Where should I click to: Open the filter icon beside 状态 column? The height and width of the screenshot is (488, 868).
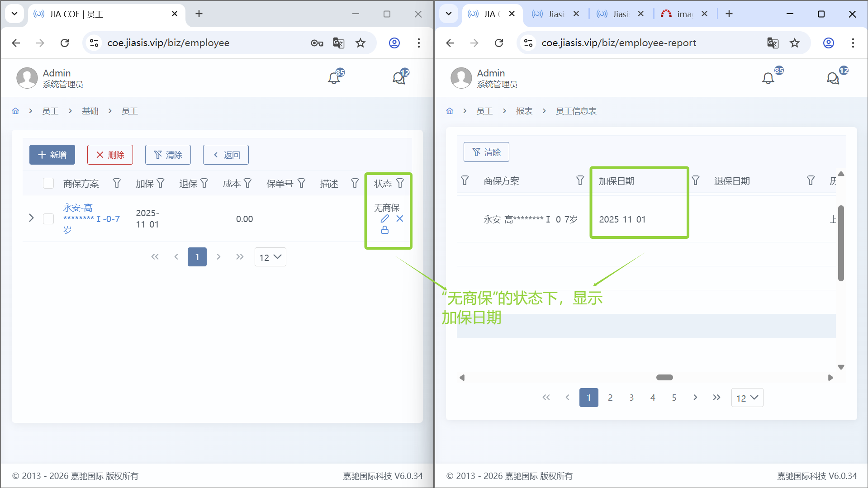pos(400,184)
